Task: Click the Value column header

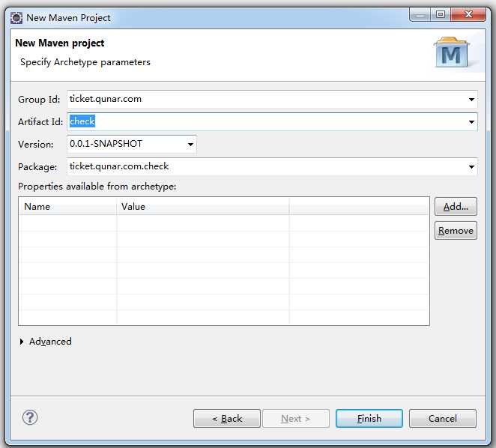Action: click(202, 207)
